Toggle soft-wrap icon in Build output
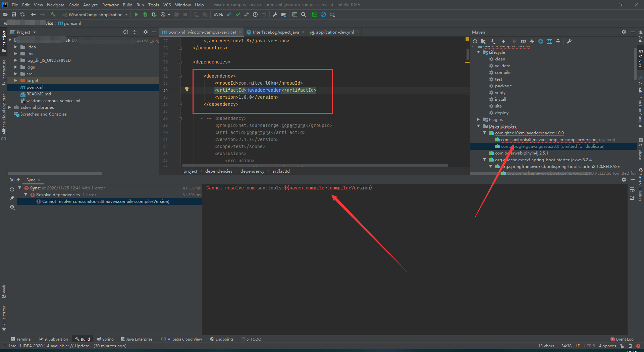644x352 pixels. coord(632,189)
